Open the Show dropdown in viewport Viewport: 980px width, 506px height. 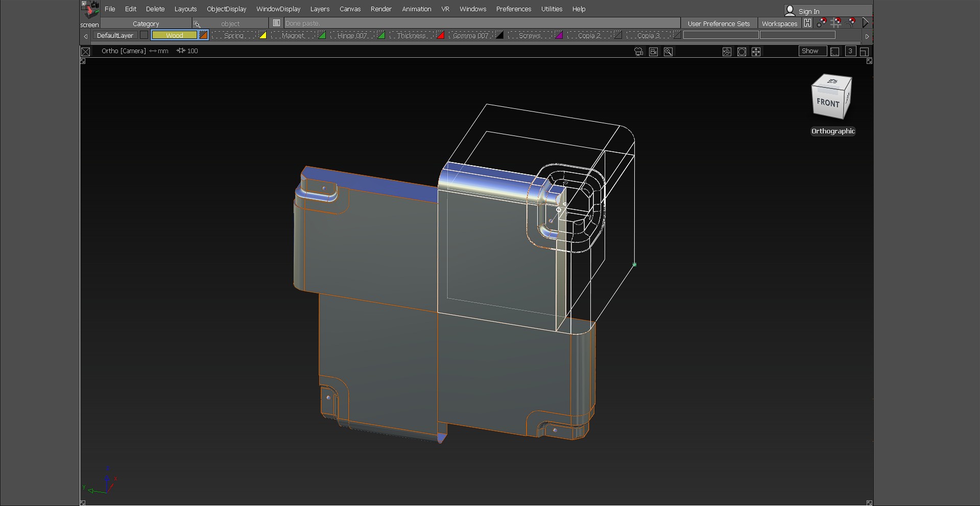(812, 51)
